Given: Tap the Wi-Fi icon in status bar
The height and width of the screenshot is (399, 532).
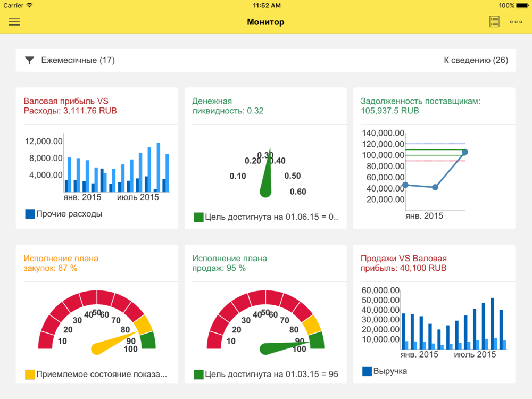Looking at the screenshot, I should click(29, 5).
